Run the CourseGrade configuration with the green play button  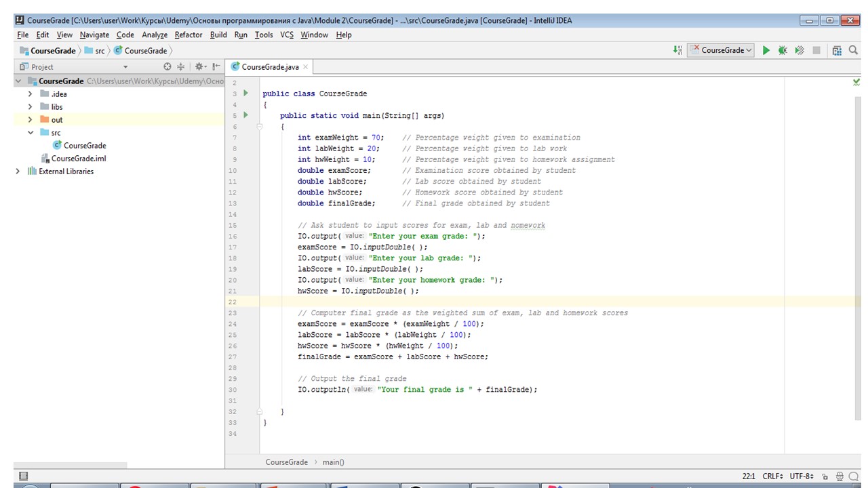pyautogui.click(x=766, y=50)
